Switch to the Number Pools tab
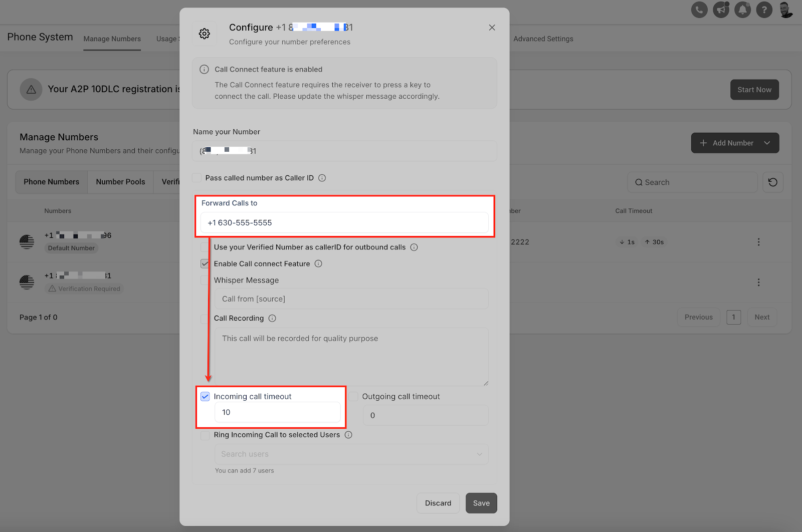The image size is (802, 532). click(120, 182)
